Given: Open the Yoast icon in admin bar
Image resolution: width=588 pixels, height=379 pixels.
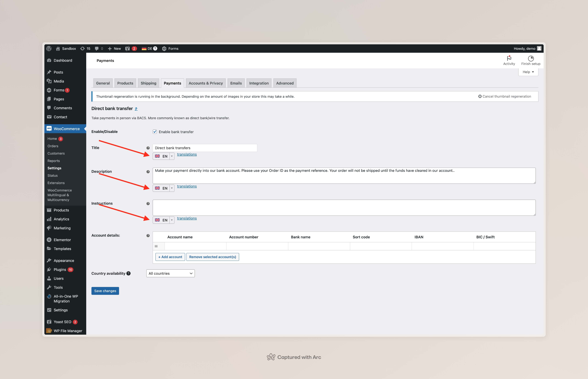Looking at the screenshot, I should point(127,49).
